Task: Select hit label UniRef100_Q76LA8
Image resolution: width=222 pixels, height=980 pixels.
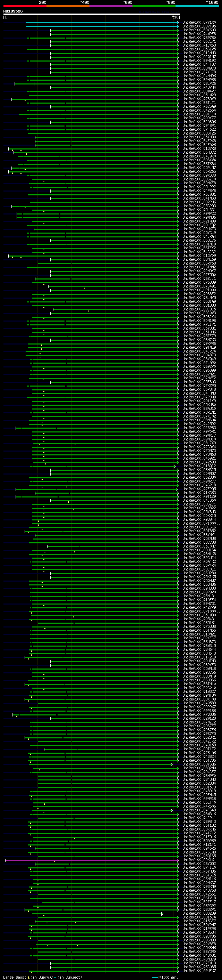Action: pos(199,852)
